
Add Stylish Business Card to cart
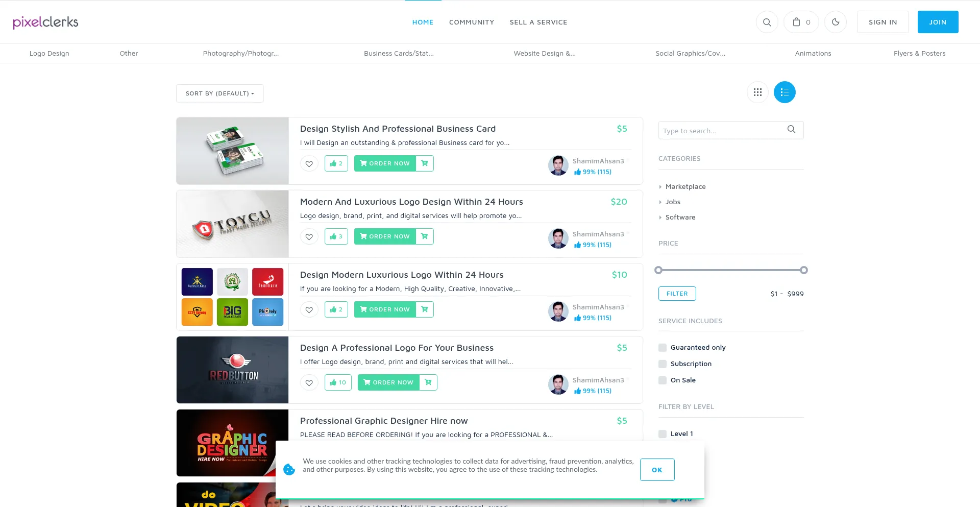tap(425, 163)
